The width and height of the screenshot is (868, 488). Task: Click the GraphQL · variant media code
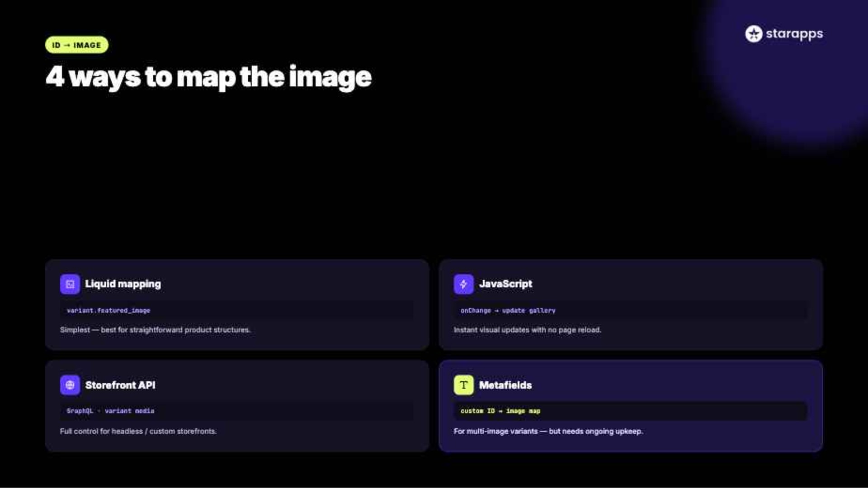pos(110,411)
